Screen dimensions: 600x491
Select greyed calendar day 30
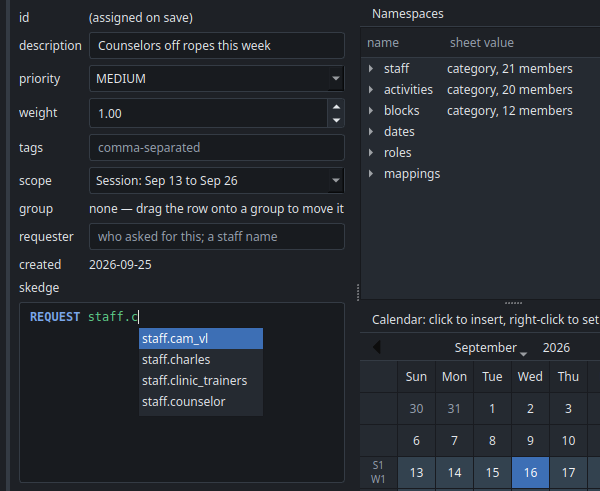point(416,409)
